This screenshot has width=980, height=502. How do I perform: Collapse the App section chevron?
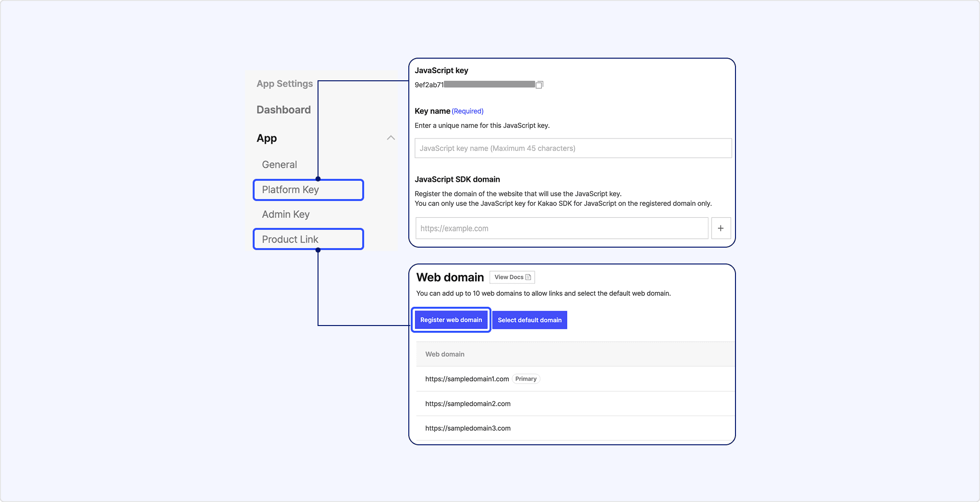[x=391, y=138]
